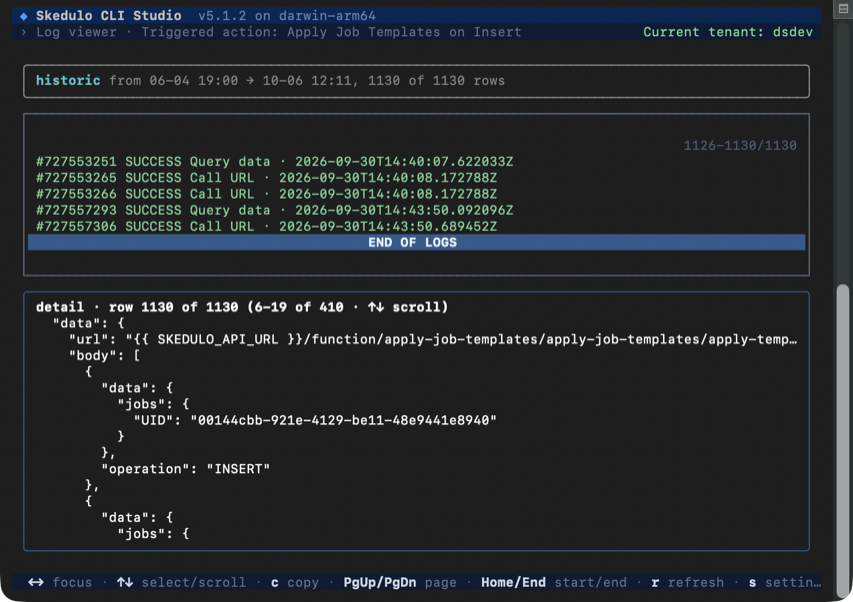Select log row #727553266 Call URL
The height and width of the screenshot is (602, 853).
[x=267, y=194]
